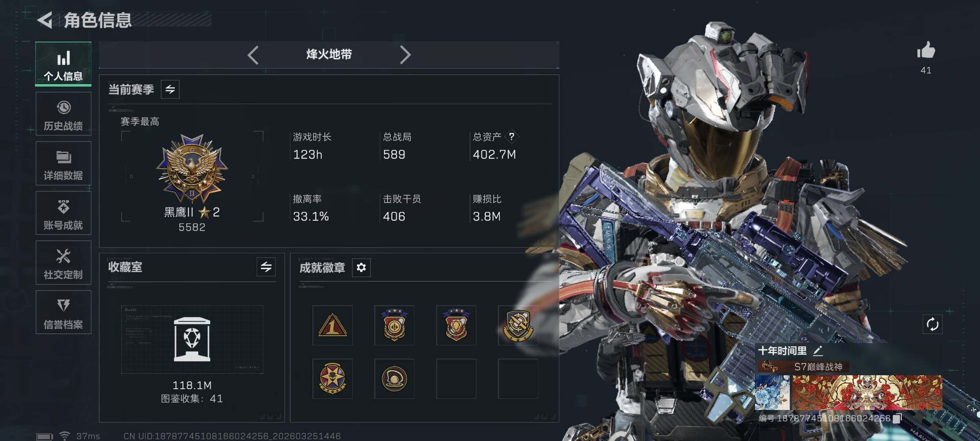The height and width of the screenshot is (441, 980).
Task: Toggle the 当前赛季 season swap button
Action: (x=170, y=89)
